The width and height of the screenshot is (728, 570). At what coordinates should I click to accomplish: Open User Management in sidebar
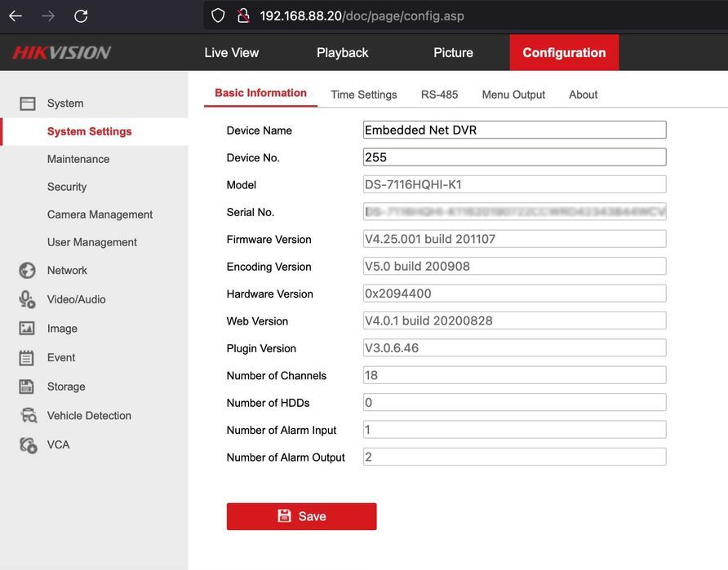coord(92,242)
